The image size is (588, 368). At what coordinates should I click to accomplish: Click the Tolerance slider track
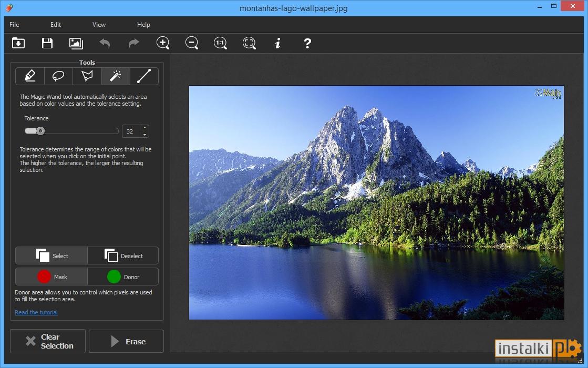coord(71,131)
